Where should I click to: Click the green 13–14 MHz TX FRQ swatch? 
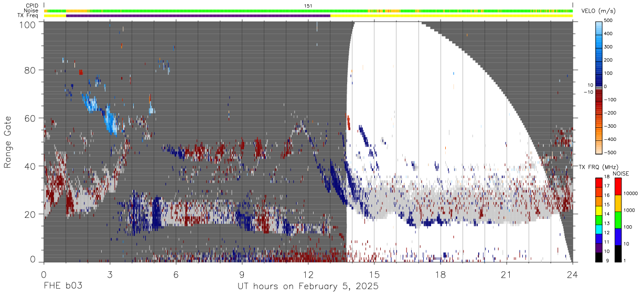tap(599, 219)
